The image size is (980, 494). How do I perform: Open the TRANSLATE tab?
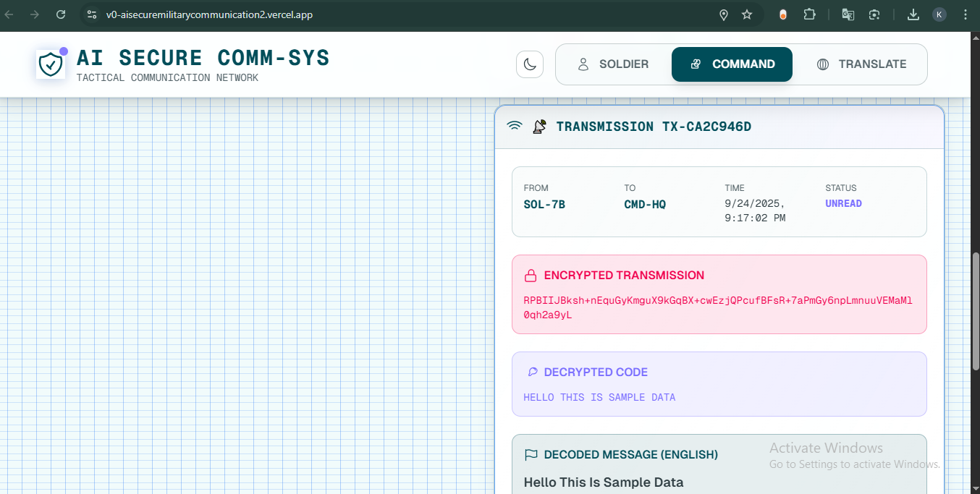861,64
